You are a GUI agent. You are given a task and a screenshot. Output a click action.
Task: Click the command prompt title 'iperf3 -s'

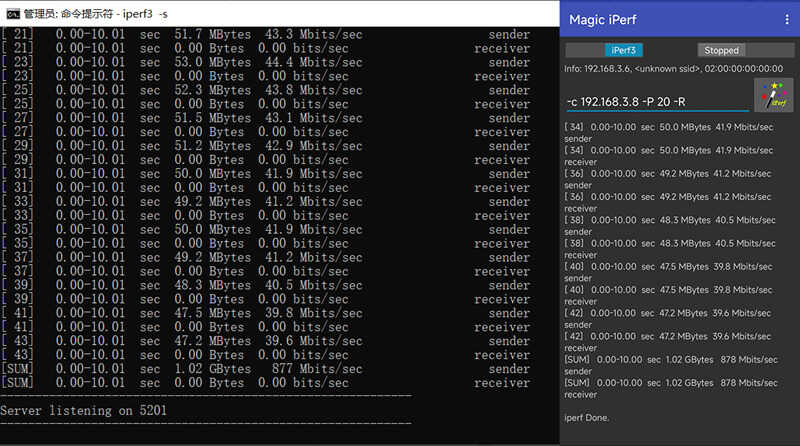click(145, 14)
